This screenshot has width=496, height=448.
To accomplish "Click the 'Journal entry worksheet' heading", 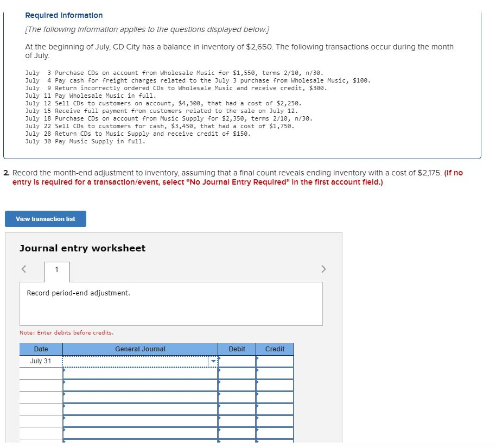I will point(82,248).
